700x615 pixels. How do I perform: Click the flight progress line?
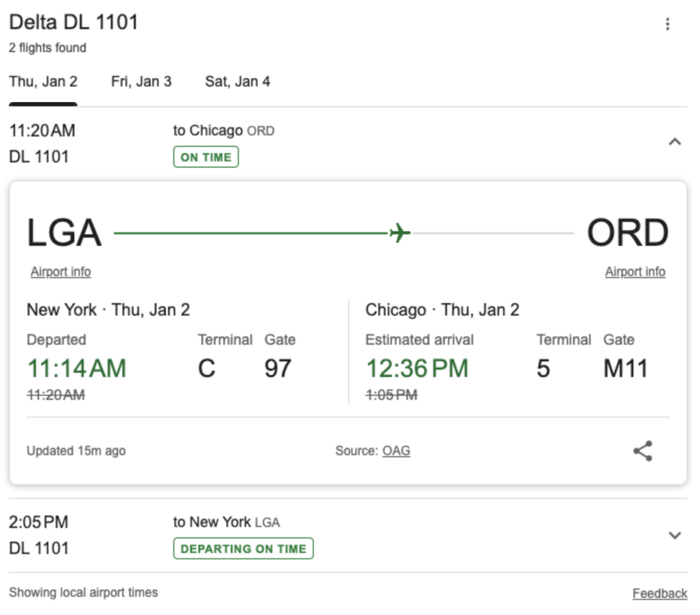coord(253,233)
